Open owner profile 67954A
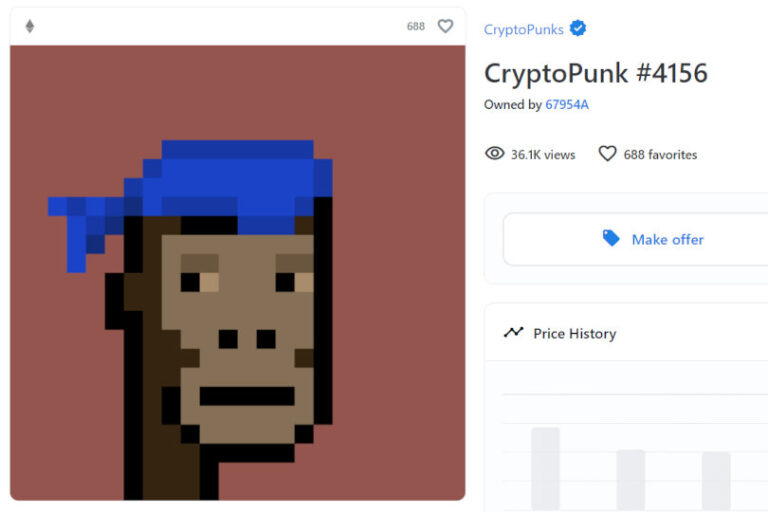Image resolution: width=768 pixels, height=512 pixels. point(567,104)
